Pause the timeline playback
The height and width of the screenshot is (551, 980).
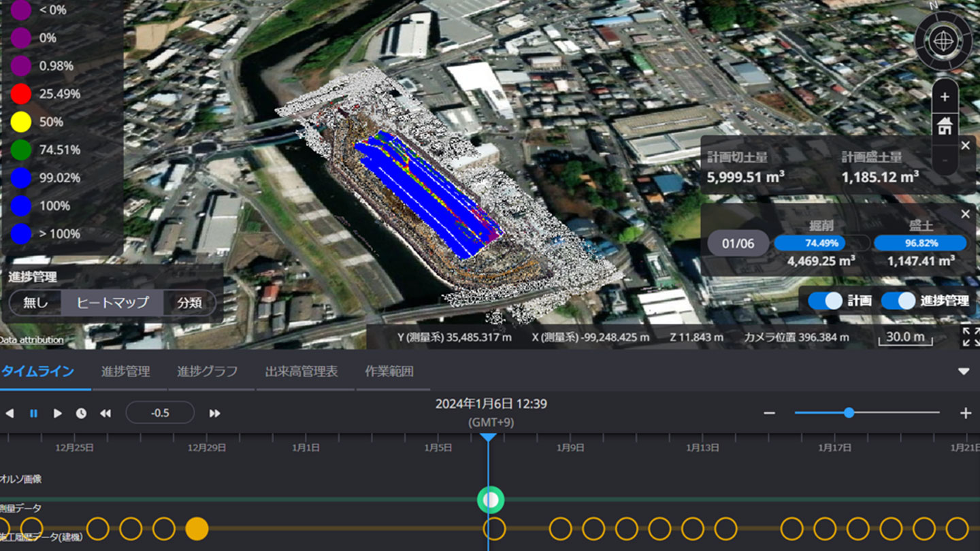click(33, 413)
